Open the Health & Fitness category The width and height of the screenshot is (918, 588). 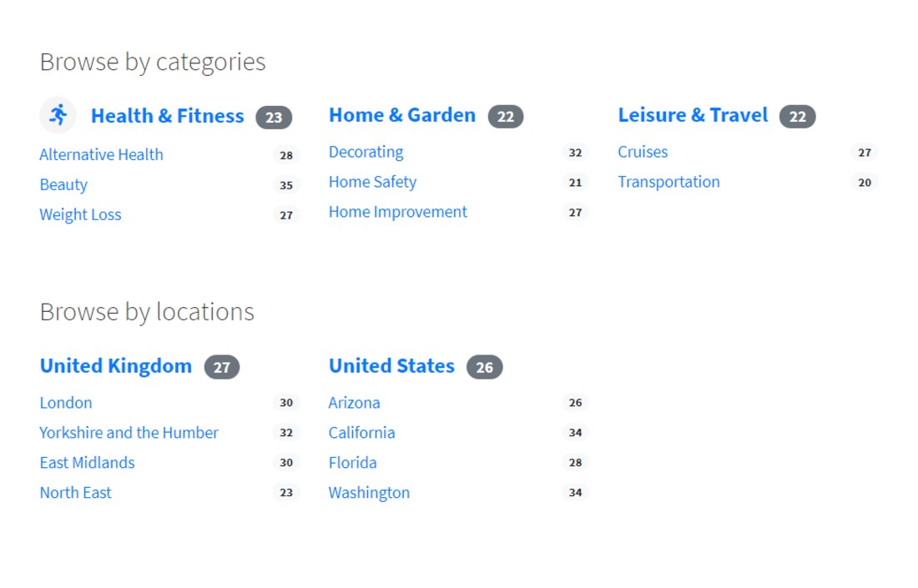click(x=167, y=116)
